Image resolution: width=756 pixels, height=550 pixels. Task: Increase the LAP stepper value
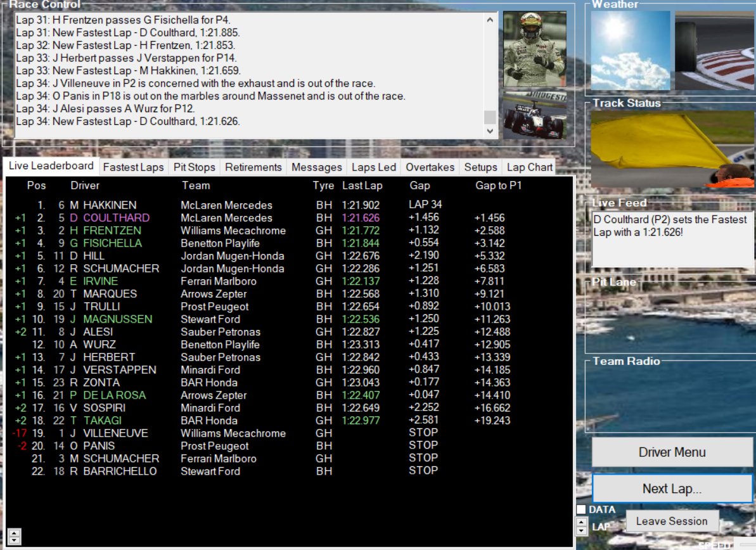[x=582, y=522]
